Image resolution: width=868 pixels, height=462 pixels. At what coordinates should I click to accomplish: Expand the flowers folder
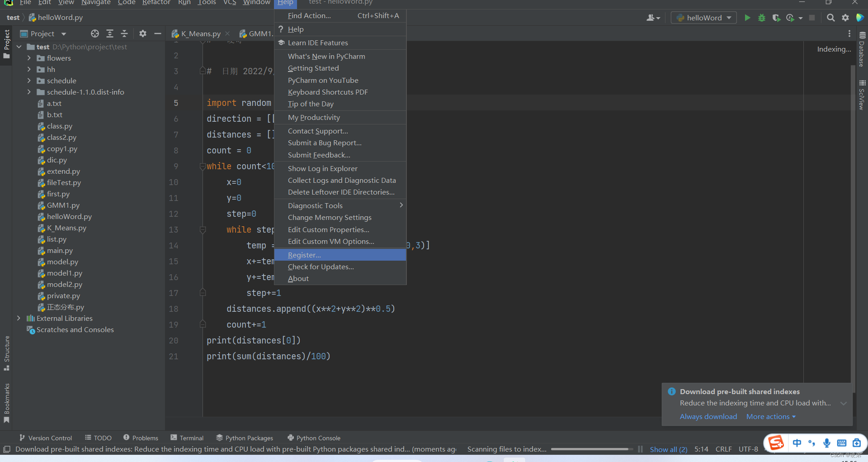click(29, 58)
